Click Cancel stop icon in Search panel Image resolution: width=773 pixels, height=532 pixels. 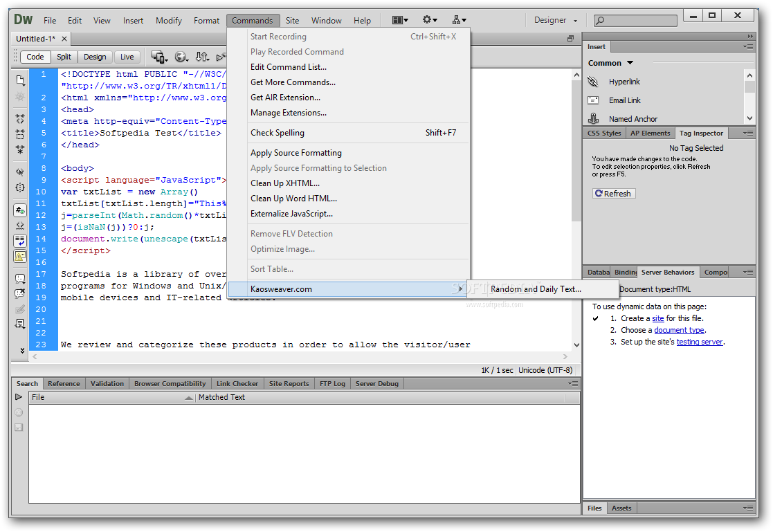[19, 412]
